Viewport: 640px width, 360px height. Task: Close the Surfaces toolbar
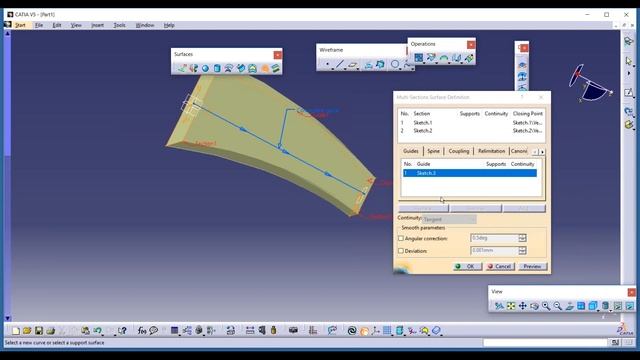278,55
